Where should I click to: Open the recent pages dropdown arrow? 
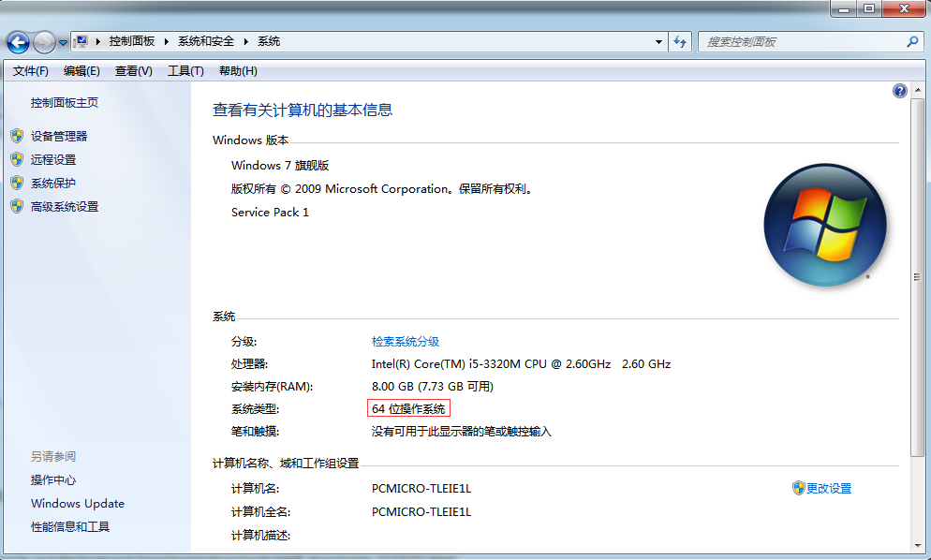click(x=63, y=43)
